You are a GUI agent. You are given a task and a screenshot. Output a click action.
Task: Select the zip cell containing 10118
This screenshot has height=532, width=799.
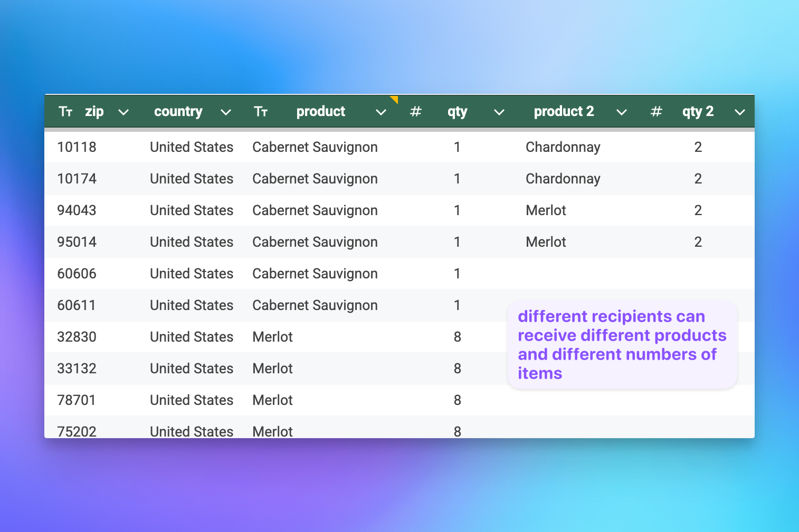point(77,147)
